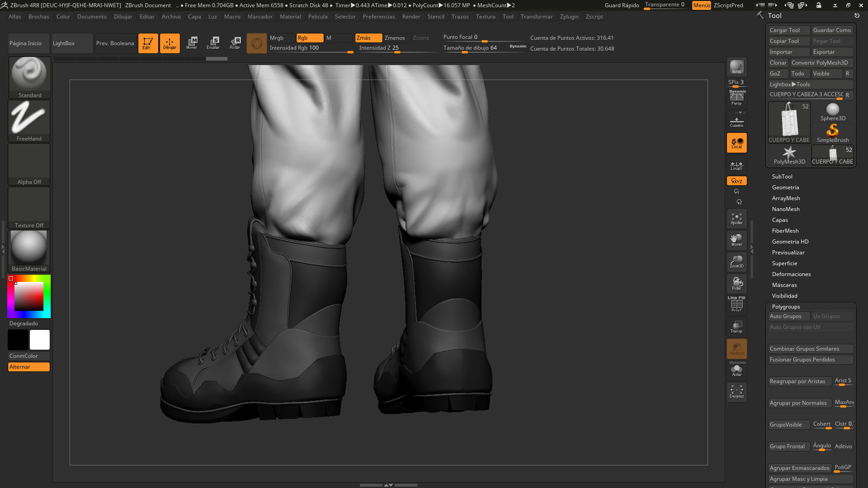Select the Escalar scale tool
The image size is (868, 488).
(213, 43)
